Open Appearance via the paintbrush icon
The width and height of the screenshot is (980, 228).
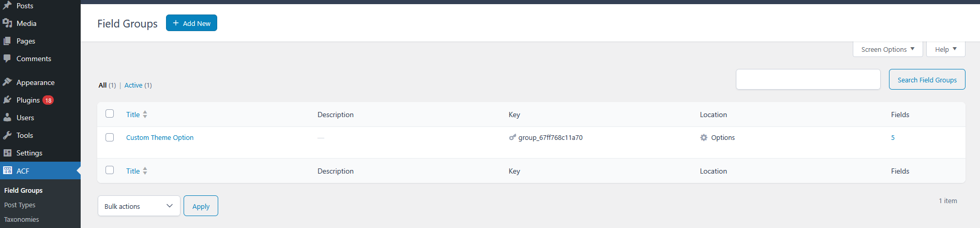pyautogui.click(x=7, y=82)
